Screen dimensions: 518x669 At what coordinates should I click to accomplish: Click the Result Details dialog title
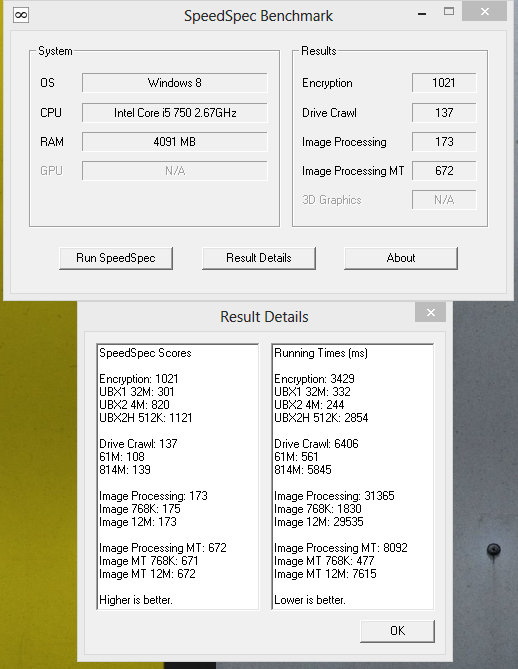264,317
